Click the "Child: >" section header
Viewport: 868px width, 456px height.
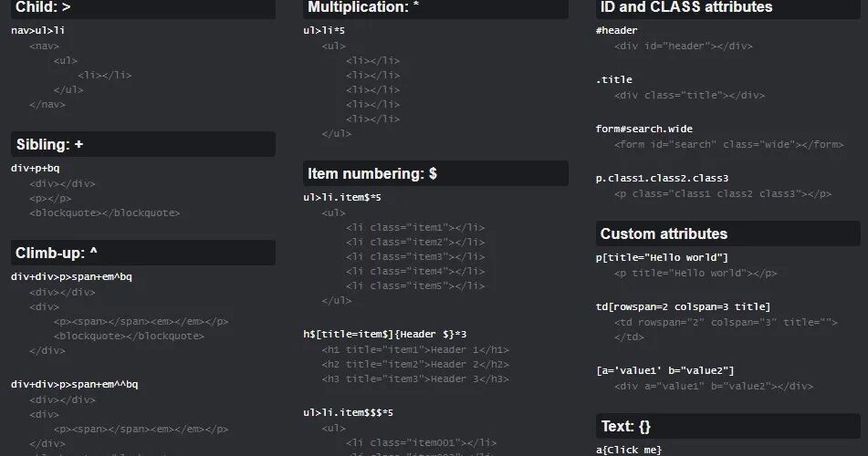coord(43,7)
